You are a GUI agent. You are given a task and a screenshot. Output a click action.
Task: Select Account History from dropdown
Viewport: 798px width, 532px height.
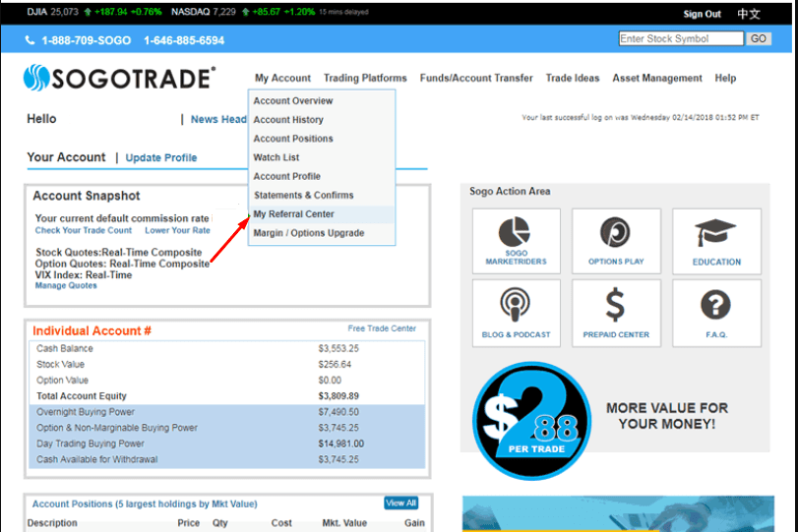click(321, 120)
